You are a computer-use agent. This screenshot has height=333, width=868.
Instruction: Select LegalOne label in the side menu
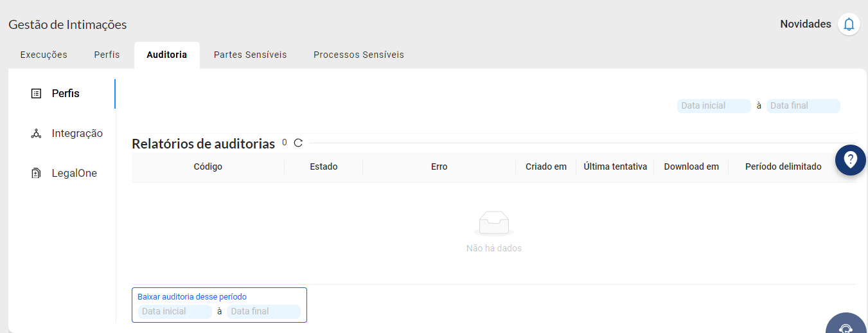click(75, 173)
